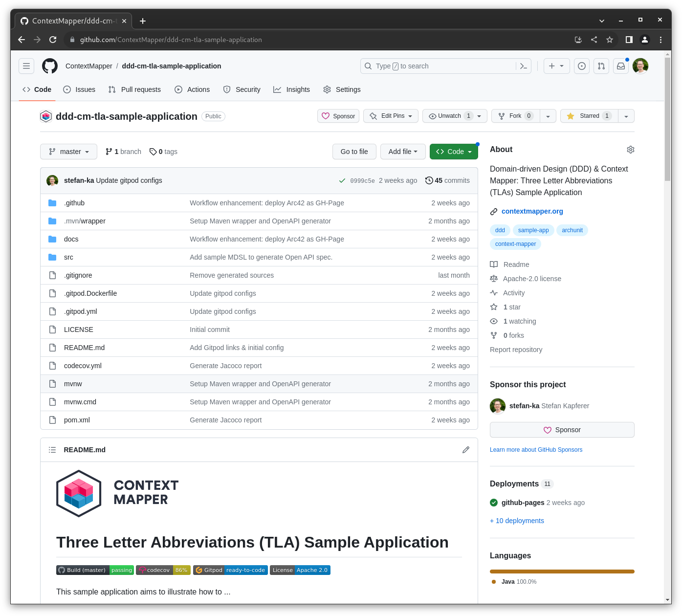Open the notifications inbox
682x616 pixels.
(x=621, y=66)
